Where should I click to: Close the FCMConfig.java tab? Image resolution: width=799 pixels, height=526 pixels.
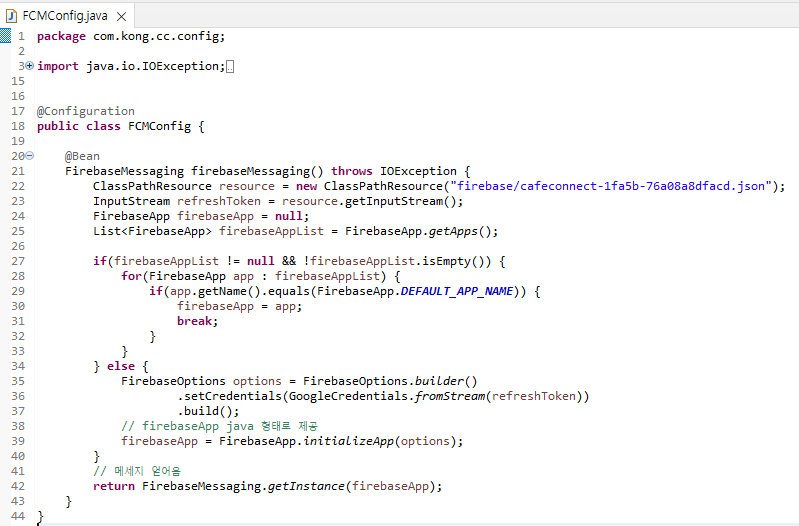coord(121,17)
